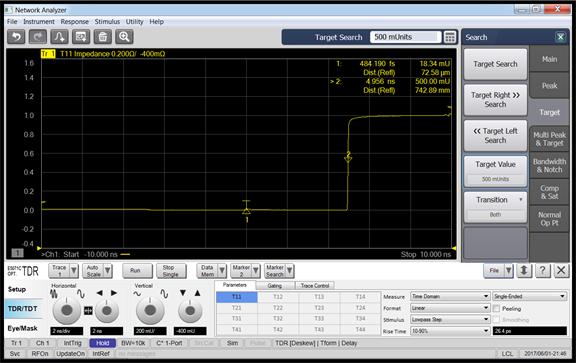Open TDR help with the question mark

point(542,271)
